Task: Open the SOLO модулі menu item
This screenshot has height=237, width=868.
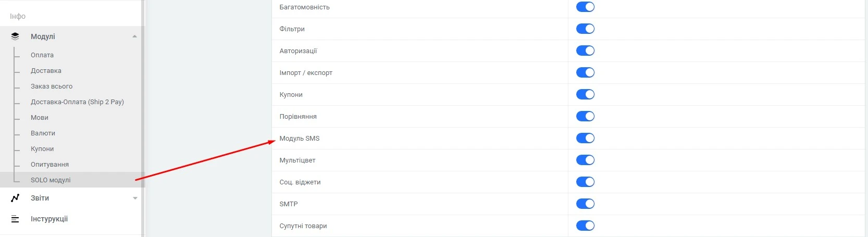Action: (51, 180)
